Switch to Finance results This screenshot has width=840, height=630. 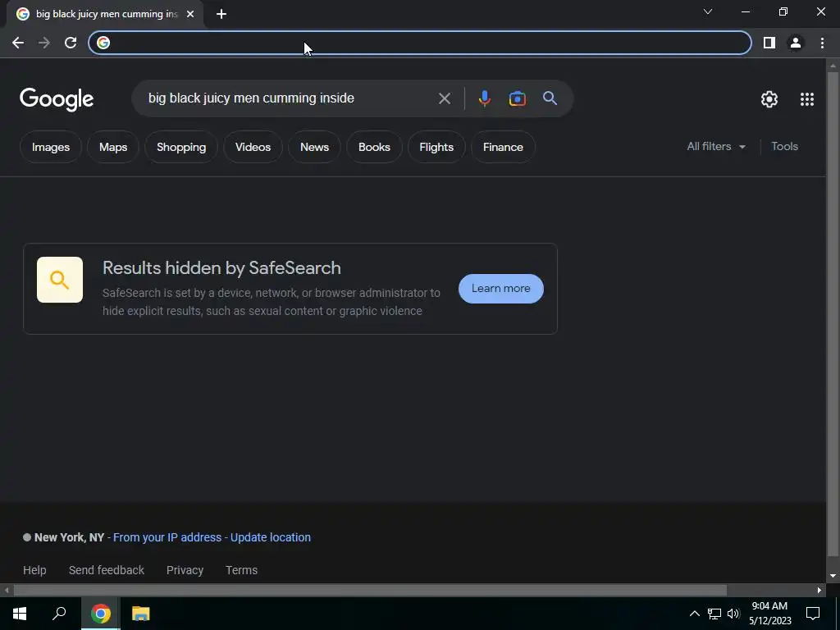click(x=503, y=147)
